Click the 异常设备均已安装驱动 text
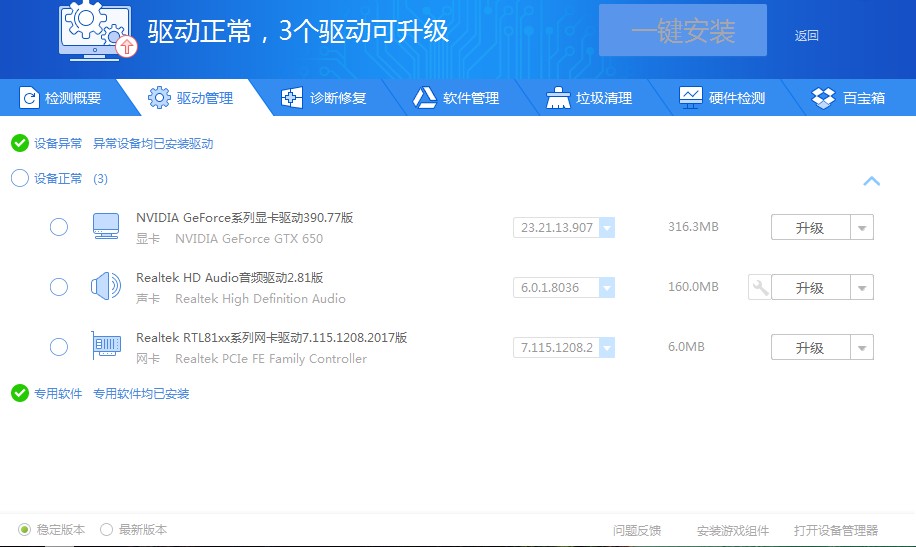This screenshot has height=547, width=916. coord(153,143)
